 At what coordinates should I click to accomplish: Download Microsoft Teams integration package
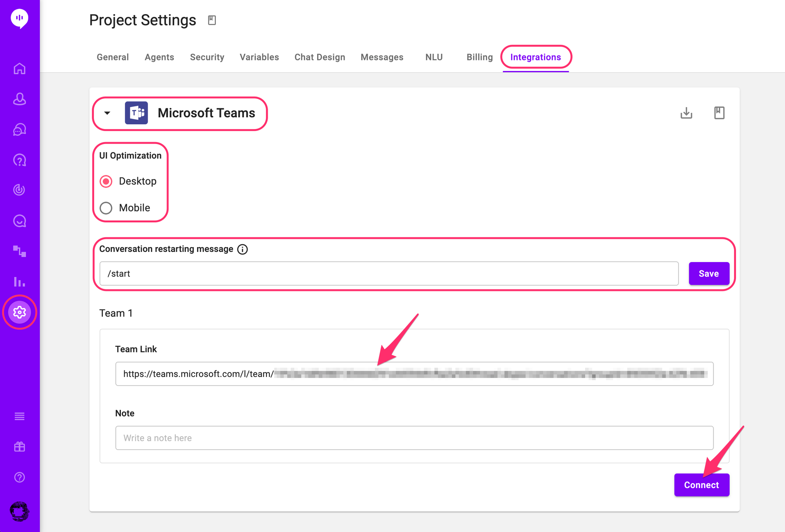click(x=686, y=113)
